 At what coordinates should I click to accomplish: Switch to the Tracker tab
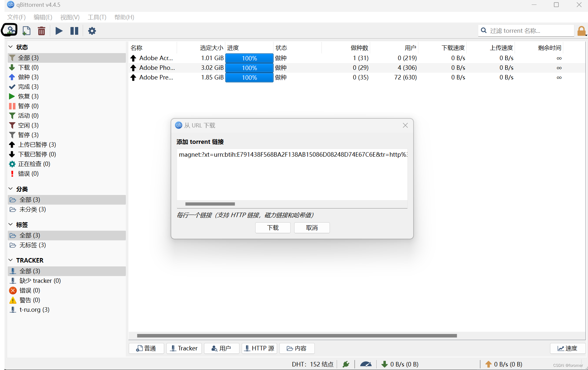(x=184, y=348)
